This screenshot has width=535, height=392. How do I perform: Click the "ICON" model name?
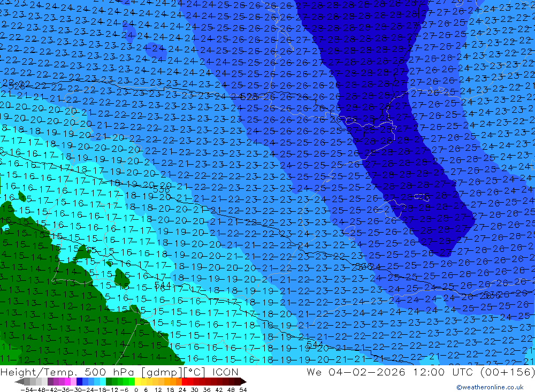225,372
